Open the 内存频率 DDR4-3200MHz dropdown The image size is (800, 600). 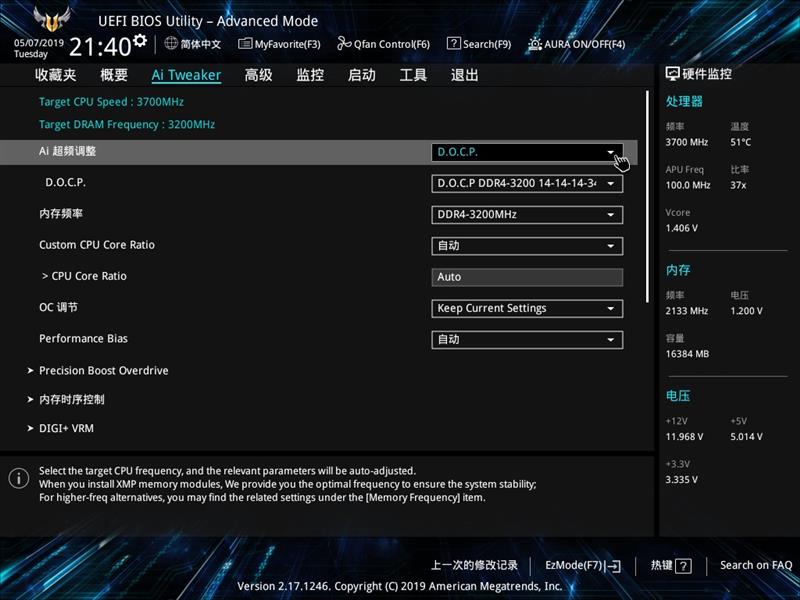[527, 214]
